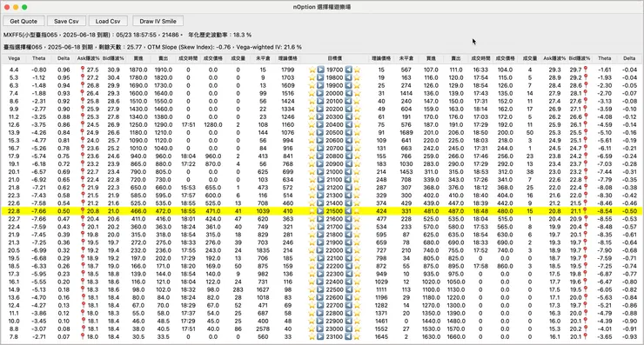The height and width of the screenshot is (345, 644).
Task: Click left-pointing arrow beside strike 21900
Action: point(348,242)
